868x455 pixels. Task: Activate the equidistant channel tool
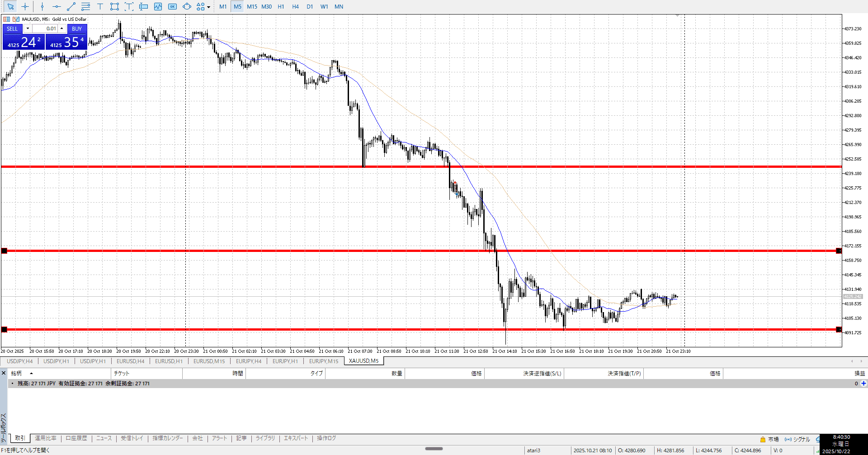point(85,6)
